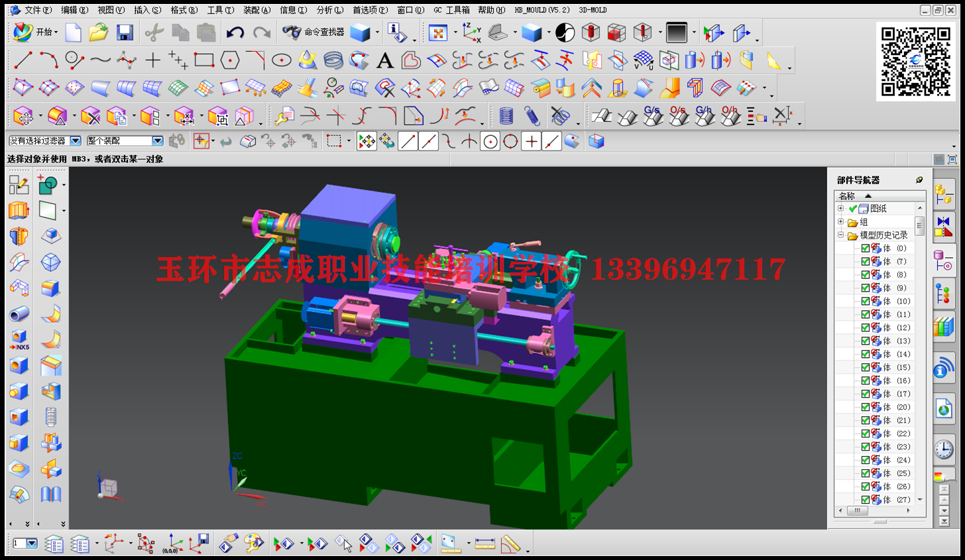The width and height of the screenshot is (965, 560).
Task: Open the 没有选择过滤器 selection filter dropdown
Action: click(x=76, y=140)
